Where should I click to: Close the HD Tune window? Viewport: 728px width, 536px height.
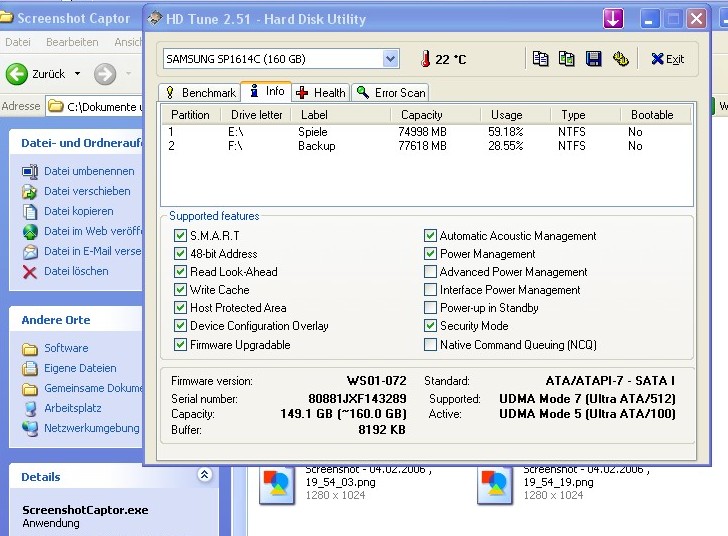[696, 19]
